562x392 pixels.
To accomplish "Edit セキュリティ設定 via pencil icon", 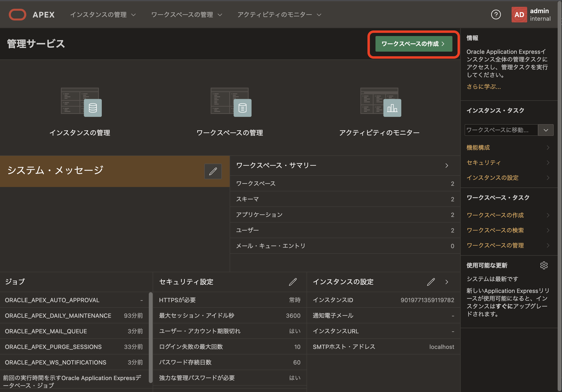I will [x=292, y=282].
